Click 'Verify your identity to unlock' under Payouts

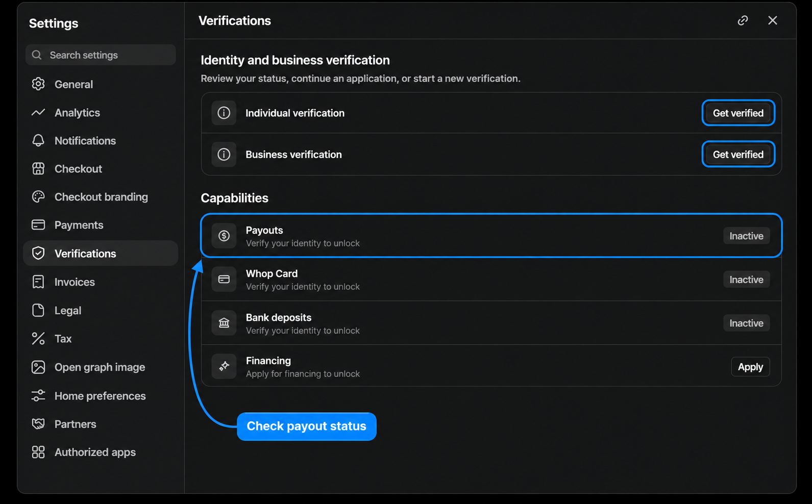coord(303,243)
